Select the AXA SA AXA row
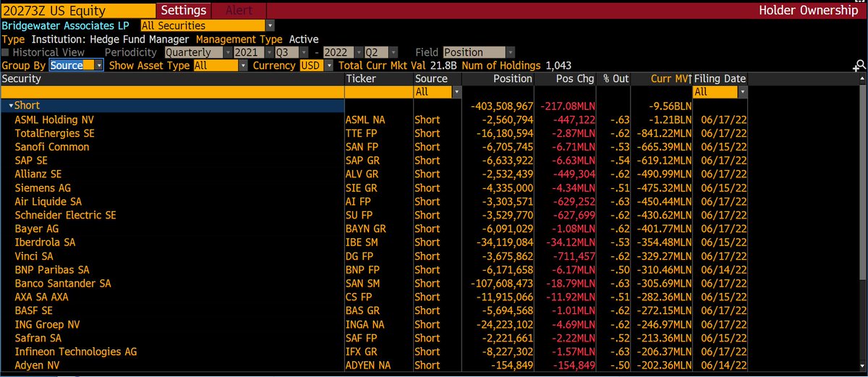The width and height of the screenshot is (868, 377). (375, 297)
